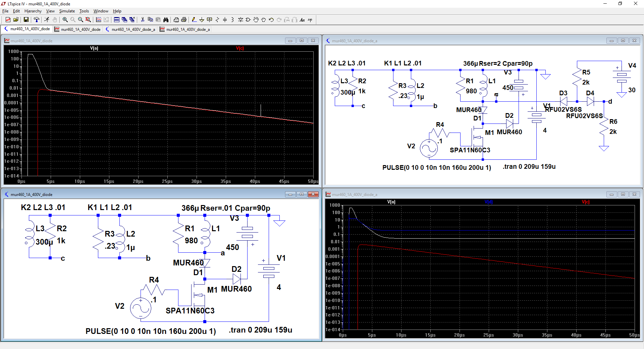Viewport: 644px width, 349px height.
Task: Click the Cut scissors icon
Action: [x=143, y=20]
